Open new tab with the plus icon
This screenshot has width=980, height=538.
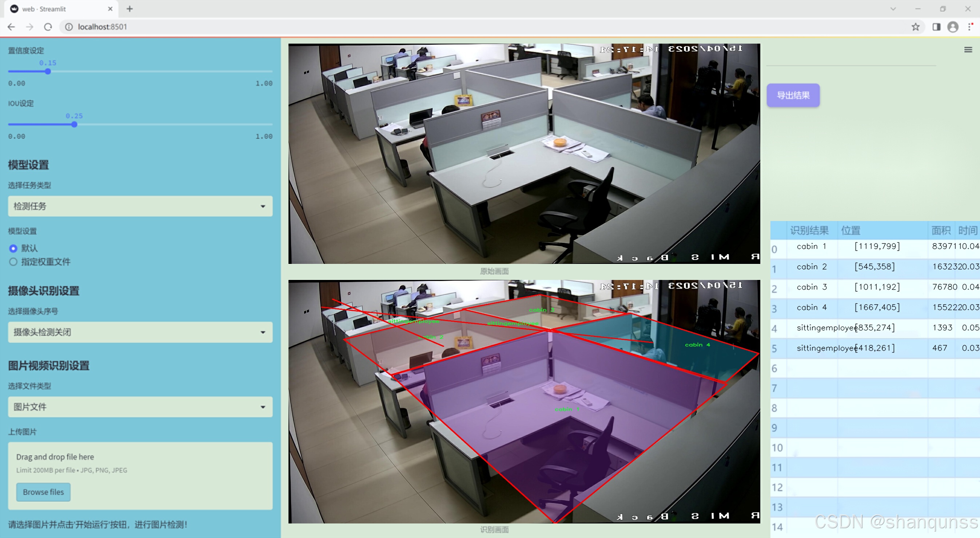click(x=130, y=9)
